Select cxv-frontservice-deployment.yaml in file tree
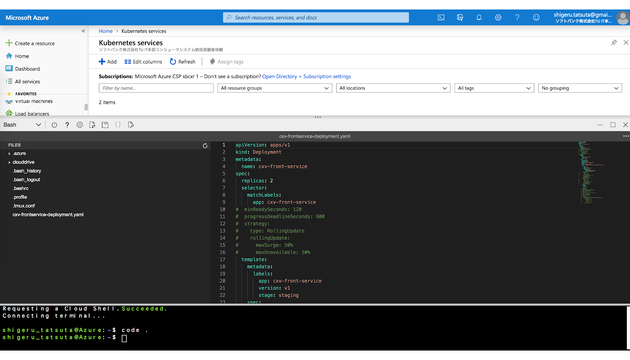This screenshot has height=360, width=630. [48, 215]
